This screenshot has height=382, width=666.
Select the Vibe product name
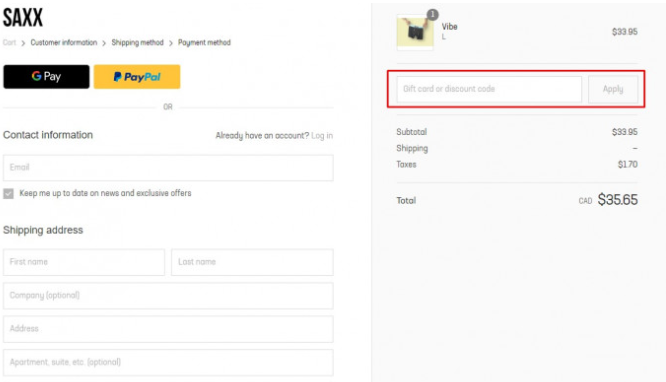(x=449, y=27)
